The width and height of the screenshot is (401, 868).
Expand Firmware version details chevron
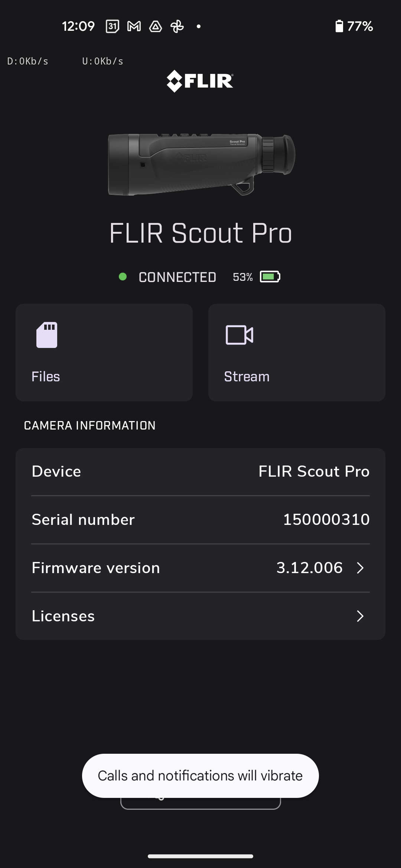pos(360,568)
